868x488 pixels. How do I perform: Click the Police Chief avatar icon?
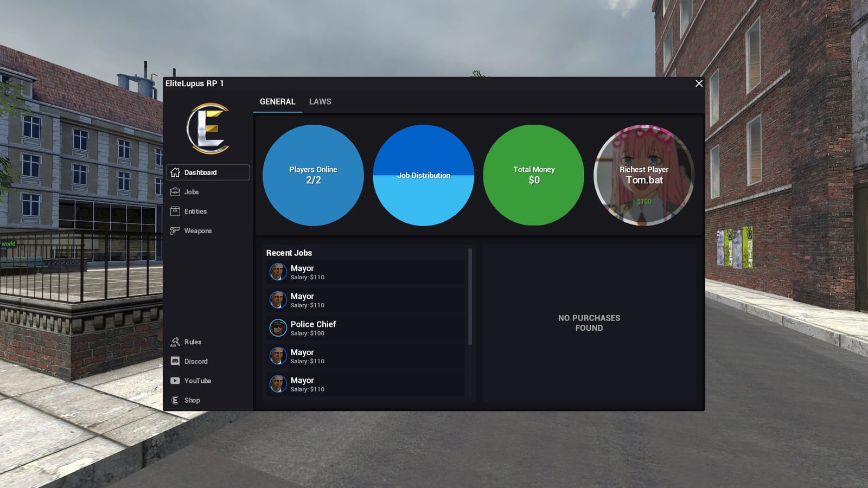pos(278,328)
